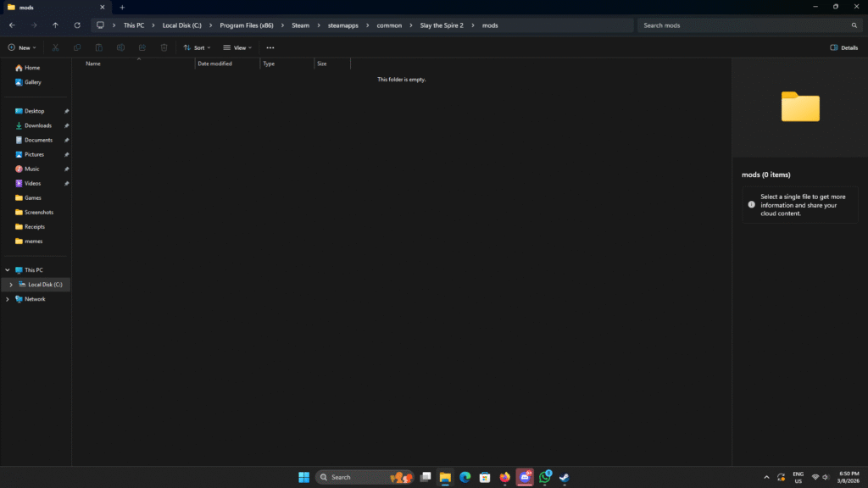
Task: Open the New item dropdown
Action: (x=22, y=48)
